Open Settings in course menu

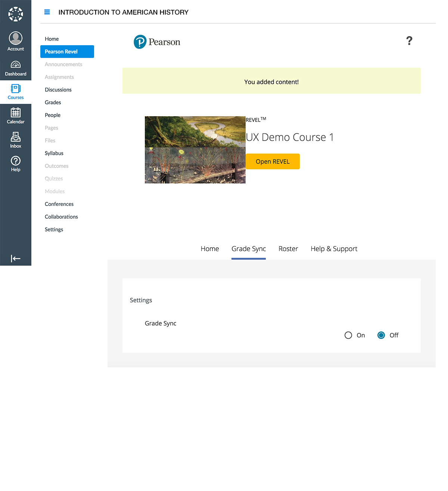(54, 229)
